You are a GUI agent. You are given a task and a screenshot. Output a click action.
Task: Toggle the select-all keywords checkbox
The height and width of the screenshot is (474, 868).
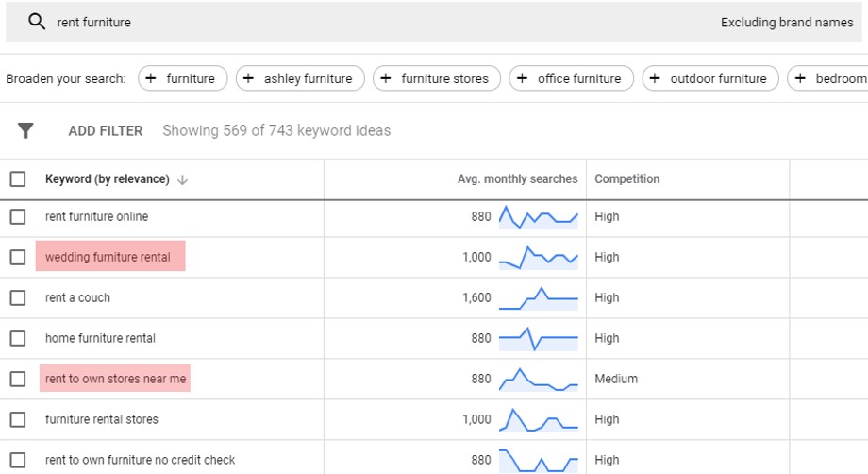[x=18, y=179]
